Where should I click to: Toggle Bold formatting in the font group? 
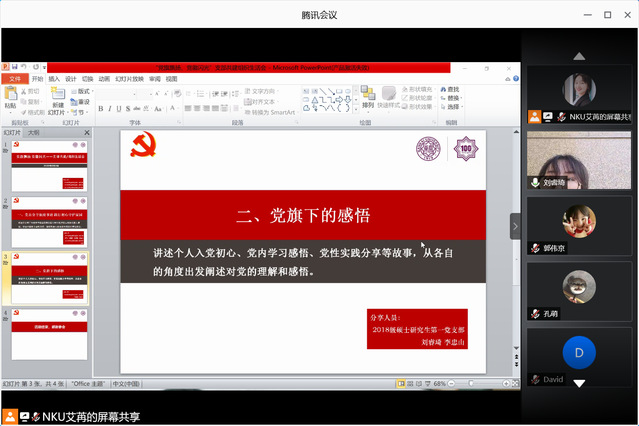coord(102,108)
